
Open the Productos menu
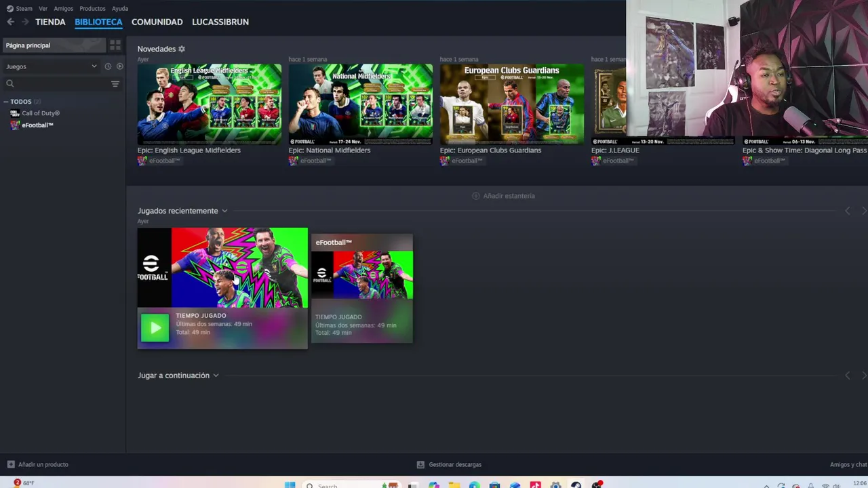[92, 9]
